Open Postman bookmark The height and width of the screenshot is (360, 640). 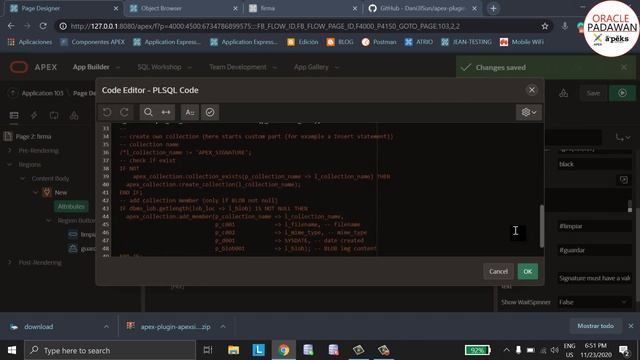(379, 42)
